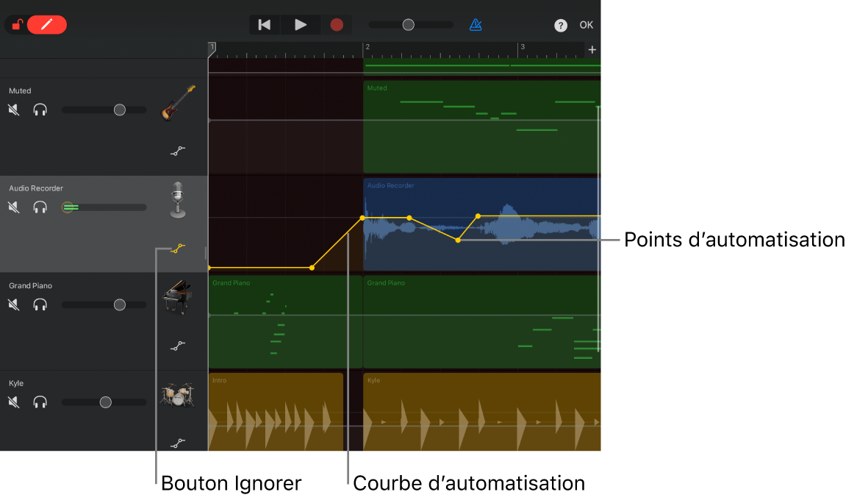Mute the Grand Piano track
The image size is (868, 503).
pos(14,304)
